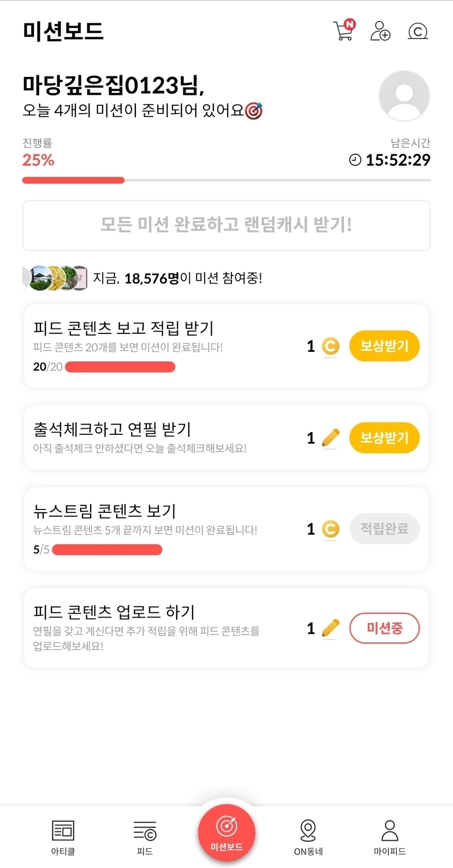The height and width of the screenshot is (868, 453).
Task: Claim reward for 출석체크하고 연필 받기
Action: coord(384,438)
